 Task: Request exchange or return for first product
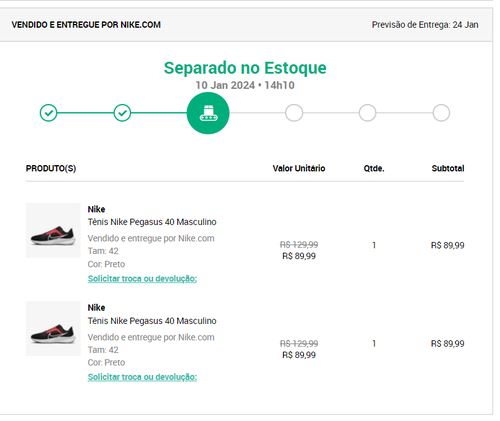142,278
